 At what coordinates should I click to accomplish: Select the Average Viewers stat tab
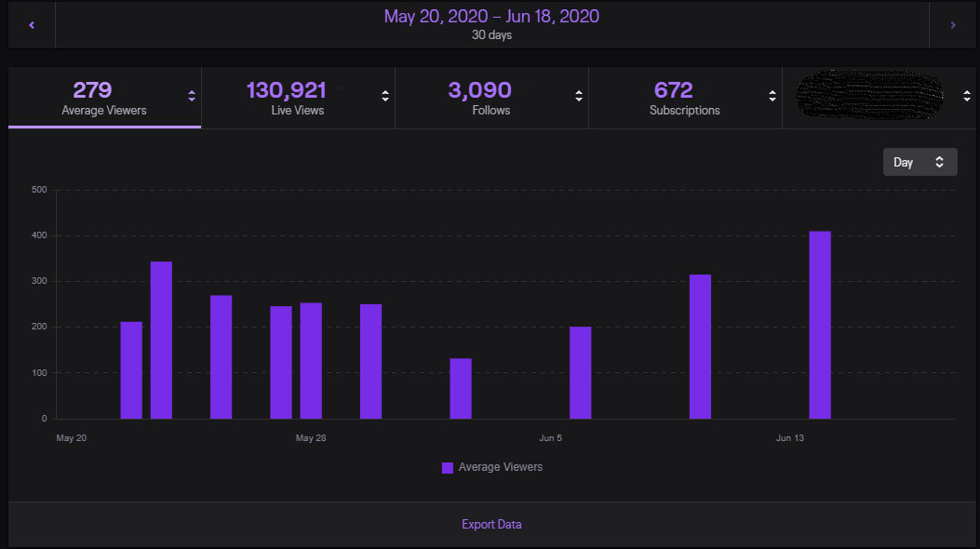[x=104, y=98]
